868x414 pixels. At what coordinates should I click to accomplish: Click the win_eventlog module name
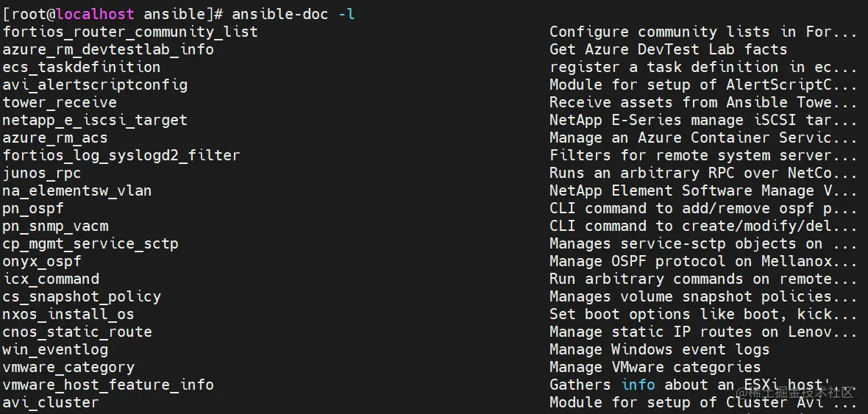pyautogui.click(x=55, y=349)
